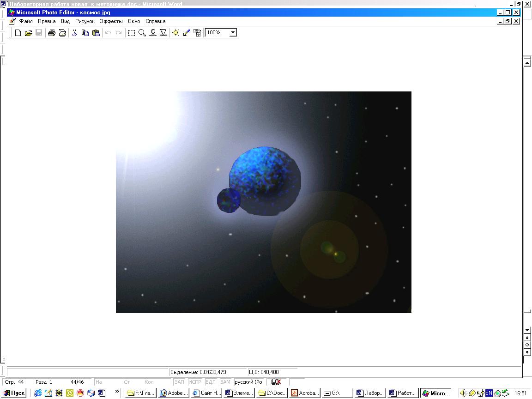The height and width of the screenshot is (399, 532).
Task: Select the Set Transparent Color pencil tool
Action: pyautogui.click(x=187, y=33)
